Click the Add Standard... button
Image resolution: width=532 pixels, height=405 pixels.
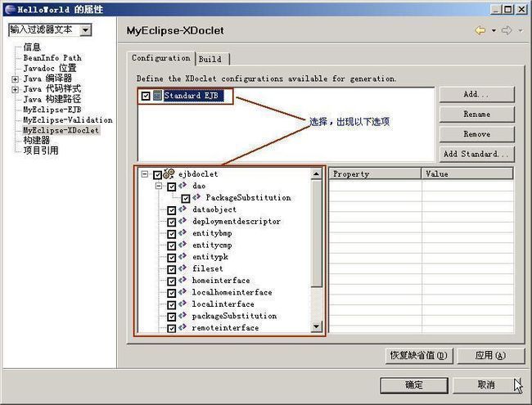coord(476,154)
